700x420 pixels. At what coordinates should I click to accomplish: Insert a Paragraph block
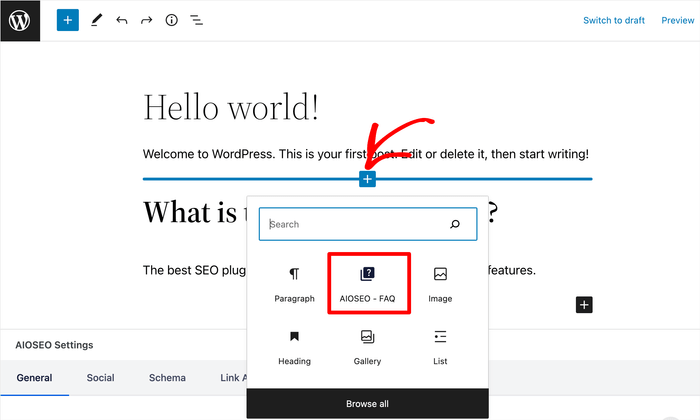(x=294, y=284)
